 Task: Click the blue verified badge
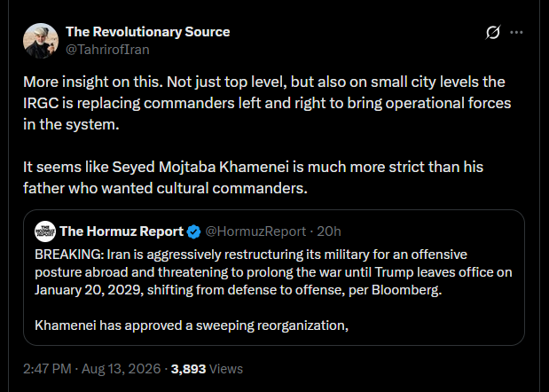click(x=193, y=231)
